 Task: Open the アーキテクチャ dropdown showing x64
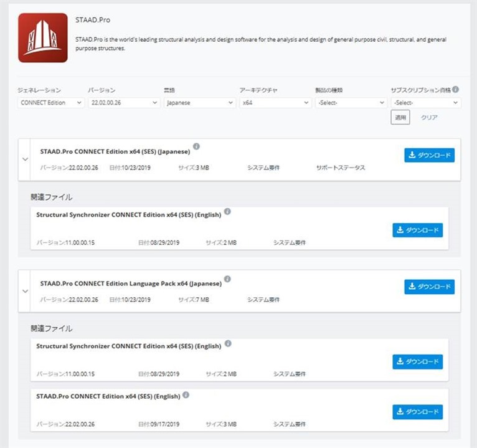click(x=275, y=103)
